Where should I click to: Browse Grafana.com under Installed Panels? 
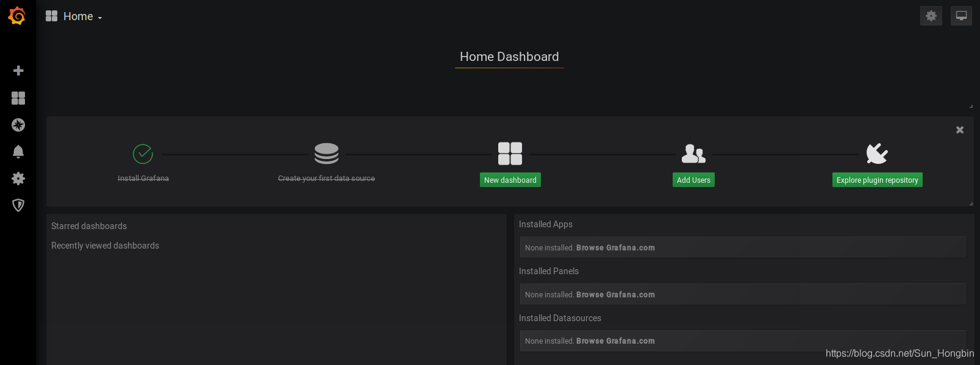615,295
